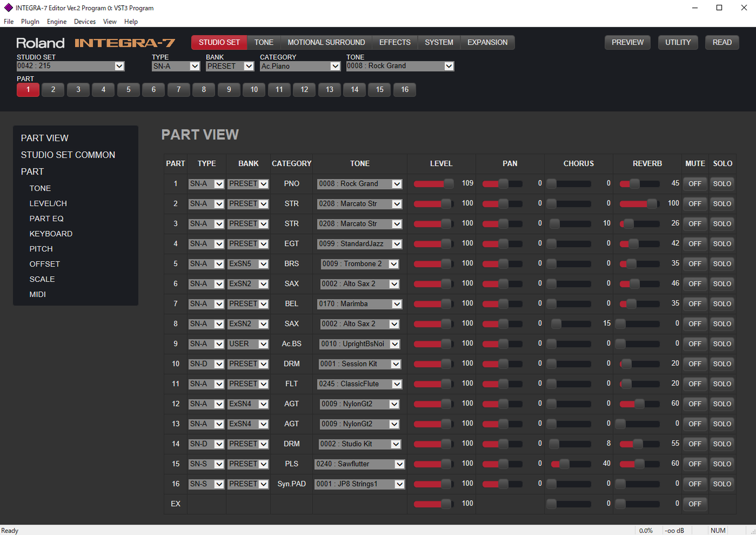Click the PNO category cell on part 1
The height and width of the screenshot is (535, 756).
click(291, 184)
